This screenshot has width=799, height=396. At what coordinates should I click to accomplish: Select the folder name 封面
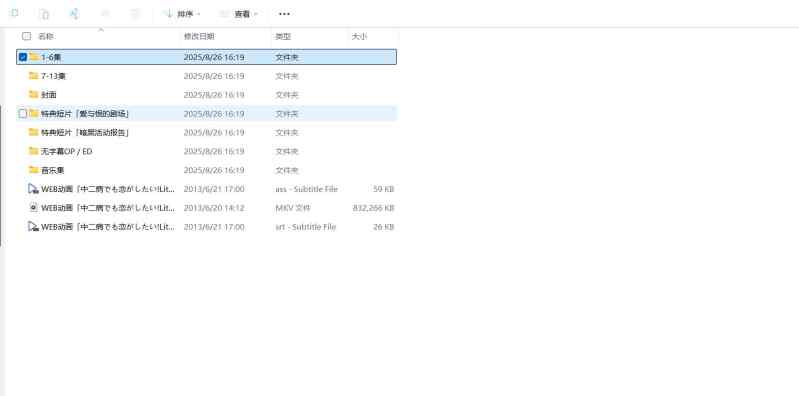click(x=48, y=95)
